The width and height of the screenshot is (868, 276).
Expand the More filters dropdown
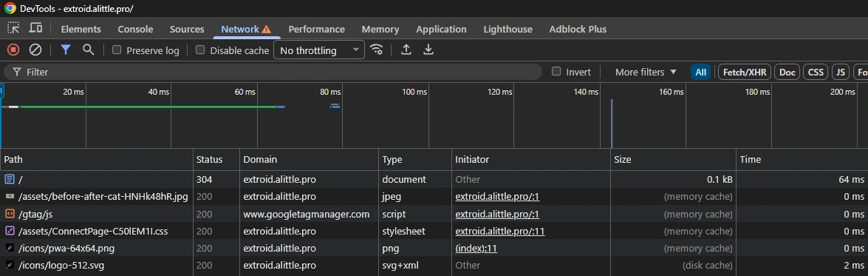[x=646, y=72]
